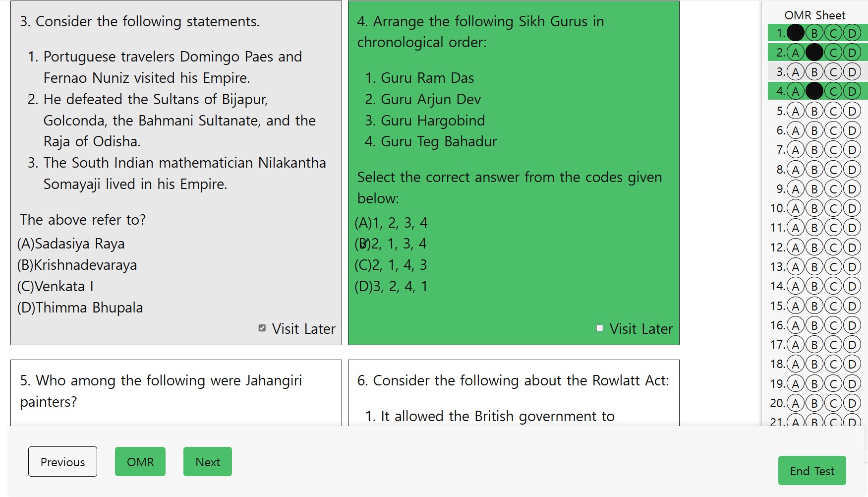
Task: Fill bubble C for OMR row 5
Action: tap(833, 111)
